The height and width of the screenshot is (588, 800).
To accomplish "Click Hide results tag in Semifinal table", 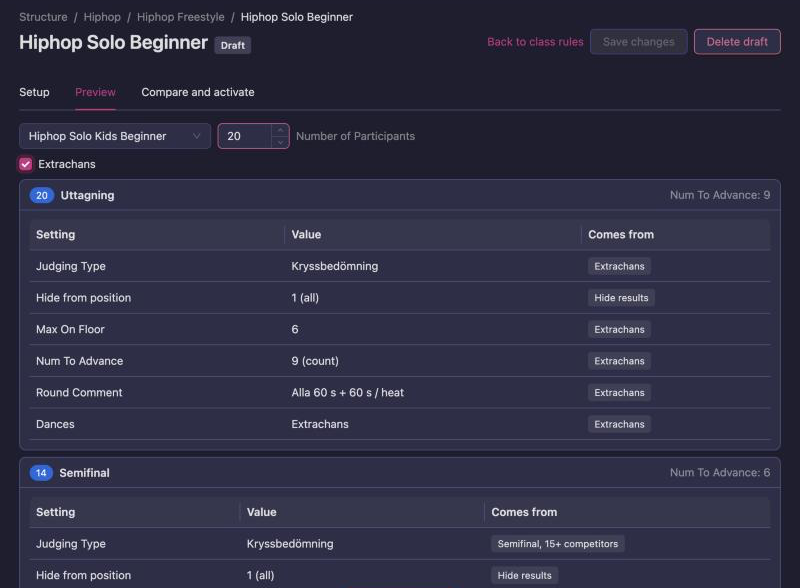I will pos(524,576).
